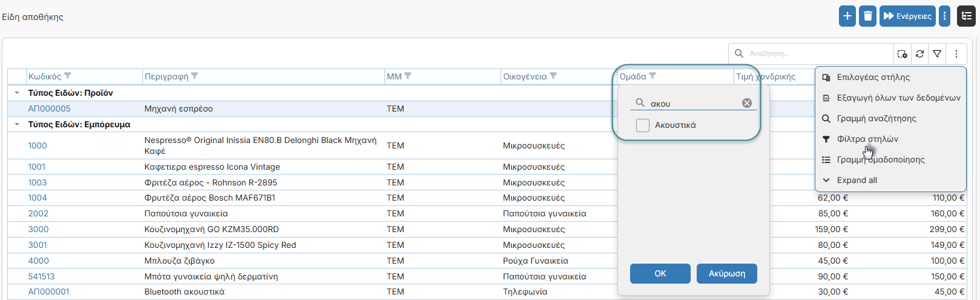The image size is (980, 300).
Task: Open item code 2002 link
Action: (38, 213)
